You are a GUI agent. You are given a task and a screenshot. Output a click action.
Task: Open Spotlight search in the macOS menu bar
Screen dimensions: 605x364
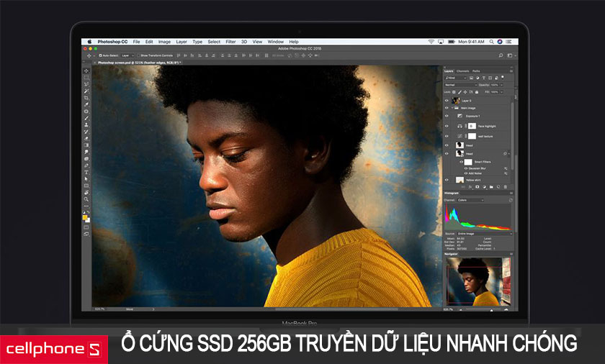click(x=491, y=42)
